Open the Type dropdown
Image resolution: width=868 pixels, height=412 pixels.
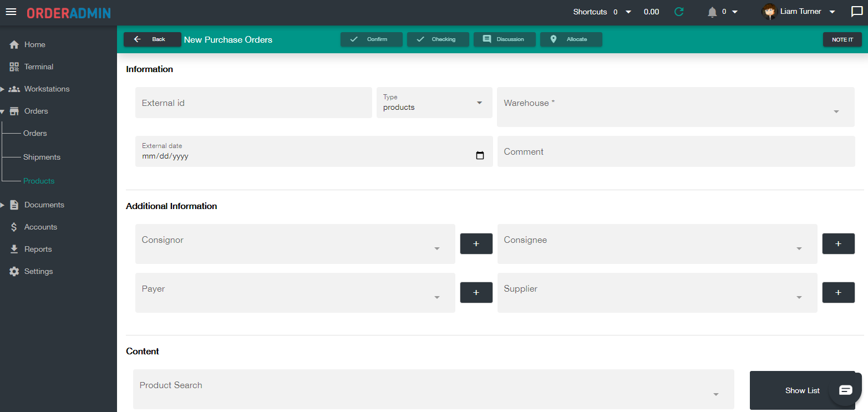coord(434,103)
